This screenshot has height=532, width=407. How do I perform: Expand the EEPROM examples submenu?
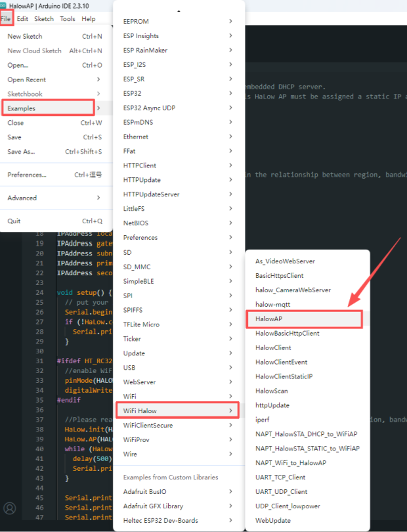coord(179,22)
